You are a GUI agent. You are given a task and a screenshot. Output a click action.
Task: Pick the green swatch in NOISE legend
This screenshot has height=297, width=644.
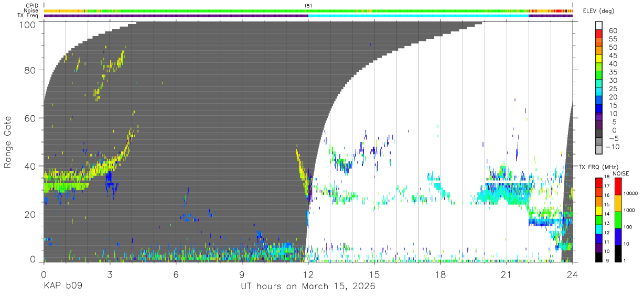[x=618, y=219]
